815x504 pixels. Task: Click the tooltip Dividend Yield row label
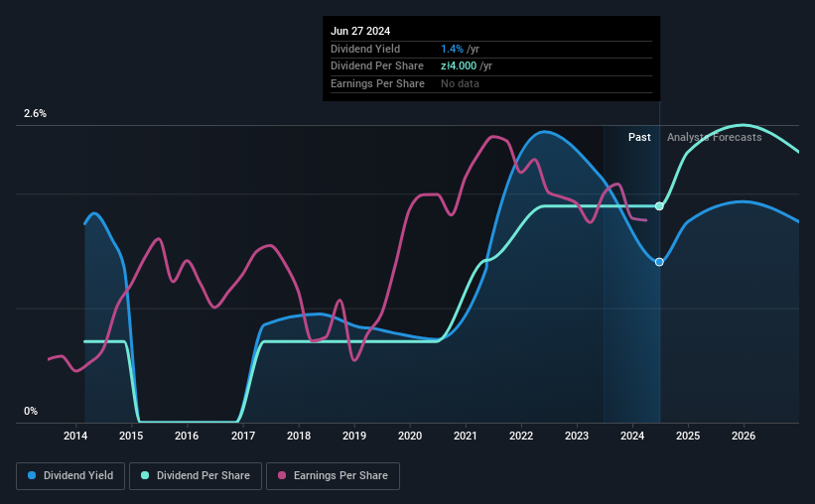tap(365, 49)
